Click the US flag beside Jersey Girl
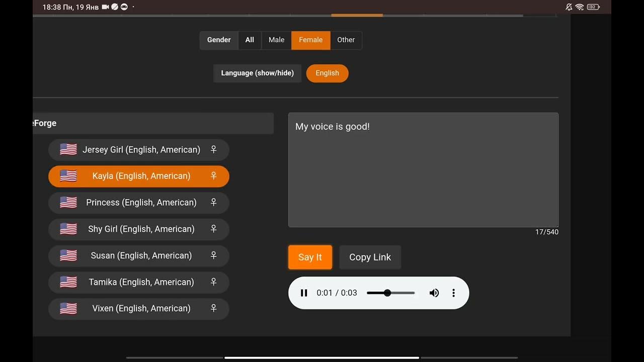Image resolution: width=644 pixels, height=362 pixels. [x=68, y=150]
